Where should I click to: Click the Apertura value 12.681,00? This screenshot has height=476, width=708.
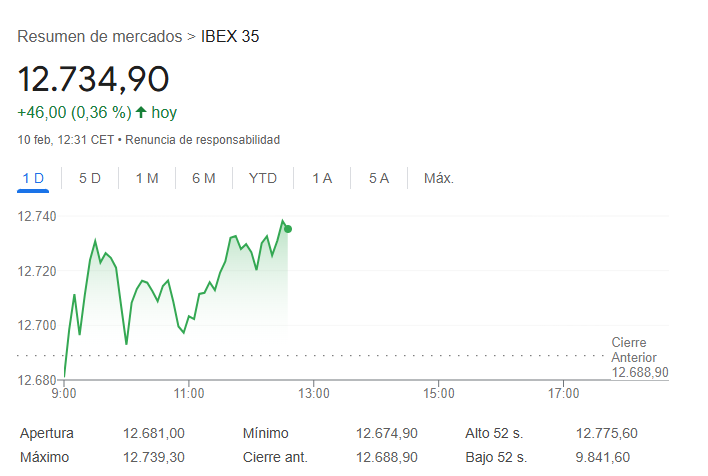coord(154,433)
